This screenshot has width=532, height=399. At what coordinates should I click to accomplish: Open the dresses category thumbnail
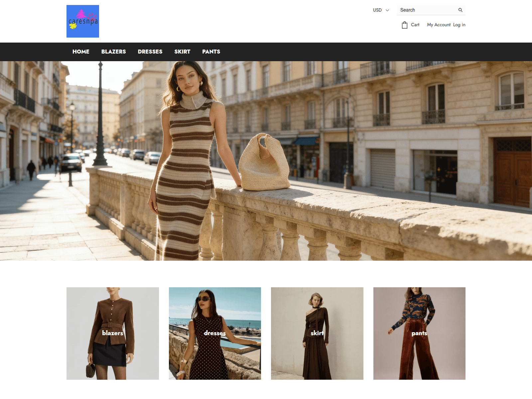(215, 333)
